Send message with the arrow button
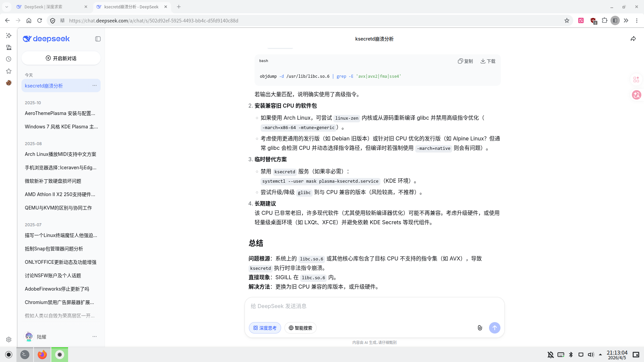Viewport: 644px width, 362px height. pos(495,328)
